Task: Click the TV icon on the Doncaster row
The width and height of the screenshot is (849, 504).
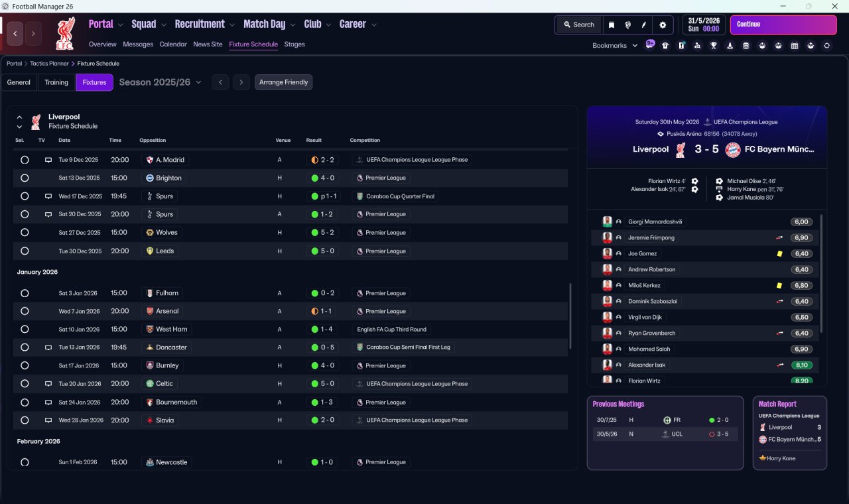Action: tap(48, 347)
